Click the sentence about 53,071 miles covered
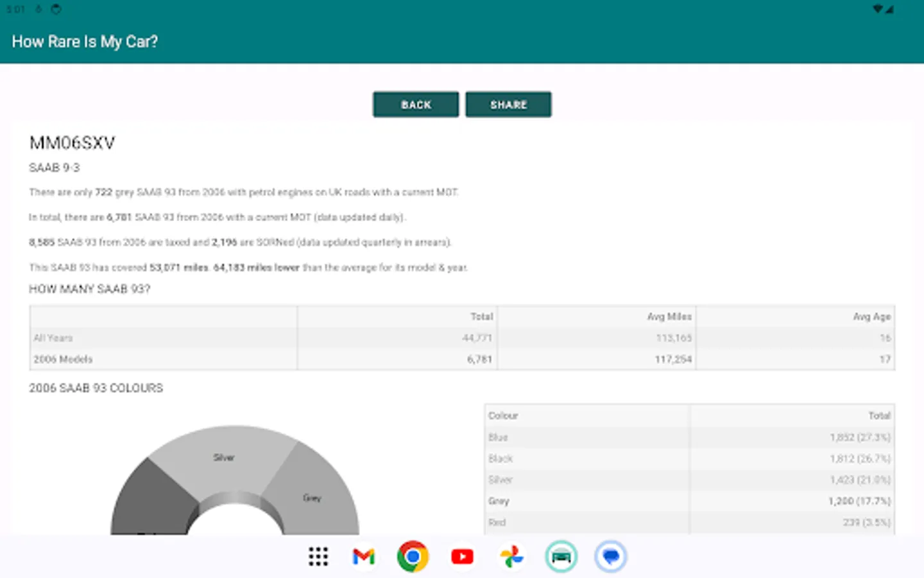Screen dimensions: 924x578 click(x=248, y=267)
